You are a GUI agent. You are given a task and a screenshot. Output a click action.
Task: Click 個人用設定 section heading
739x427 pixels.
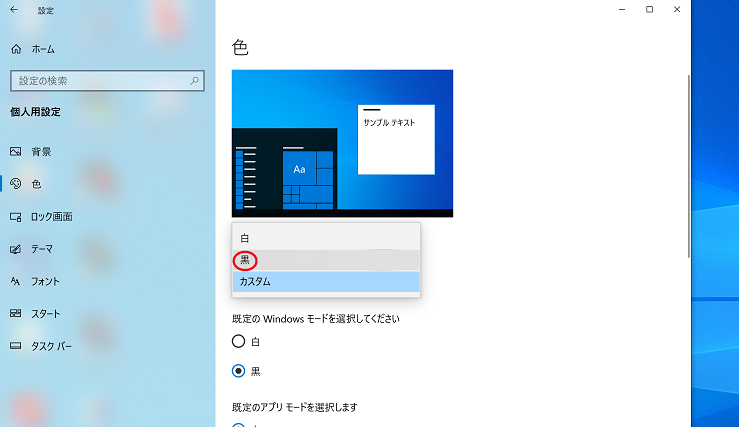pos(35,112)
